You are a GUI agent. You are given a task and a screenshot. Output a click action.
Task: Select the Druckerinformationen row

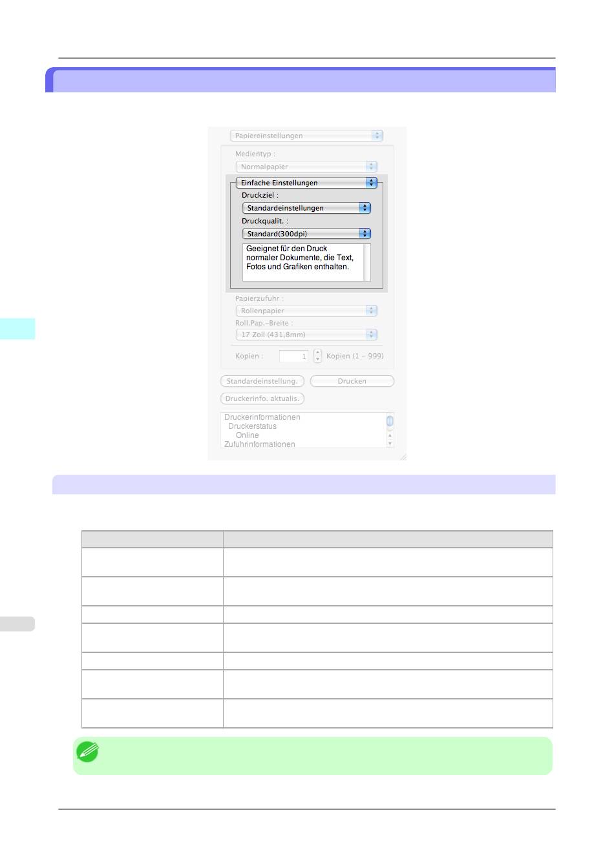tap(262, 417)
